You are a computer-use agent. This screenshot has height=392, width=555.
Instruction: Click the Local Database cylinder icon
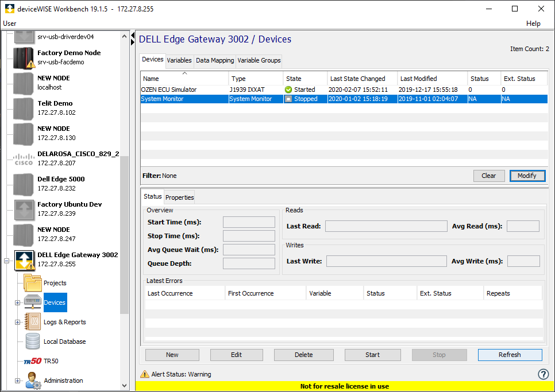pos(33,341)
